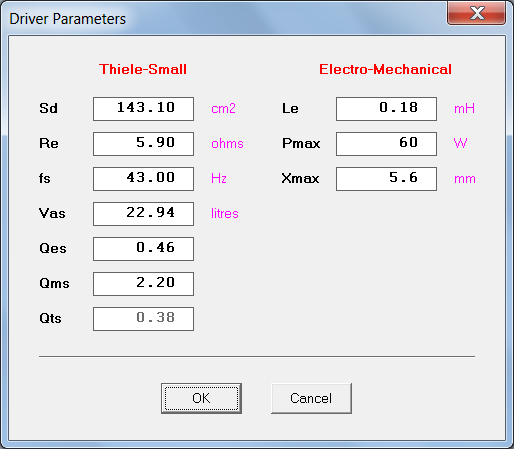Screen dimensions: 514x449
Task: Click the fs label
Action: pos(45,178)
